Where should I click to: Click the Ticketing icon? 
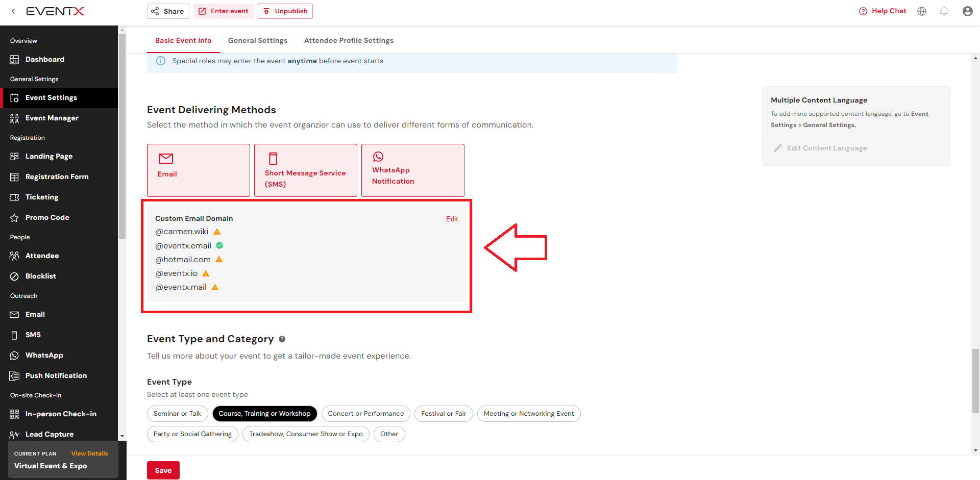pos(14,197)
